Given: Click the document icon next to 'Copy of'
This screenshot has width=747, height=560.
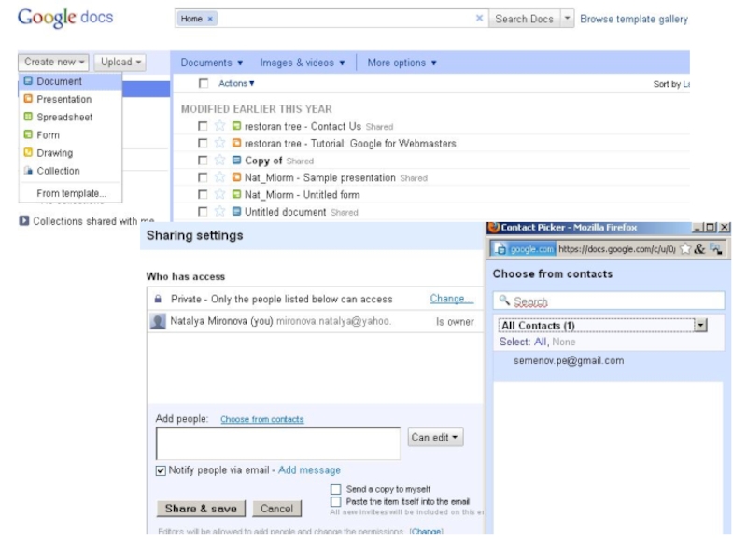Looking at the screenshot, I should (x=236, y=160).
